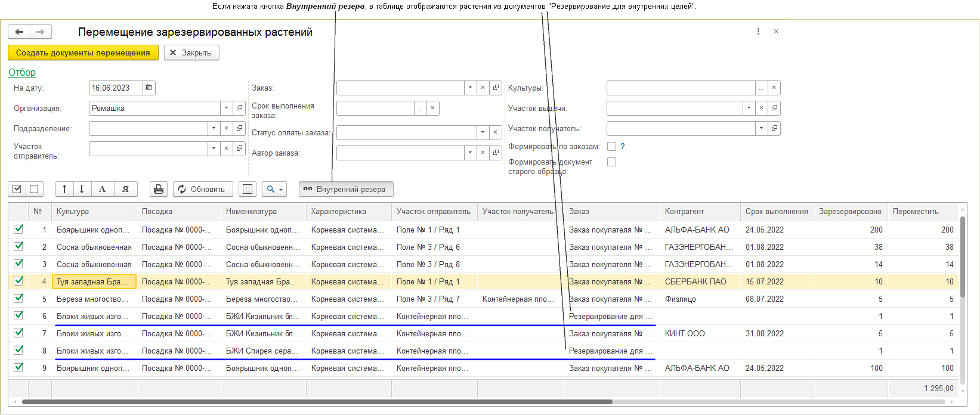Open column settings icon
Screen dimensions: 980x415
coord(248,189)
